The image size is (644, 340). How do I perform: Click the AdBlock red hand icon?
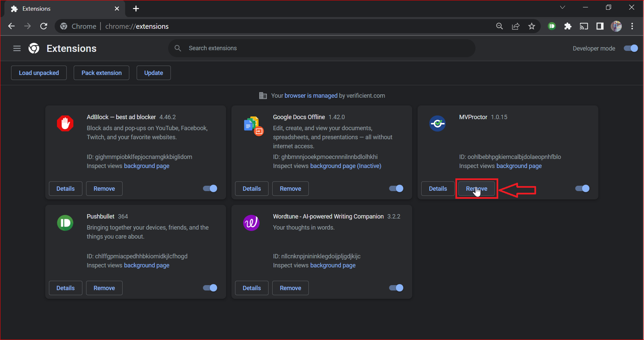[x=65, y=123]
